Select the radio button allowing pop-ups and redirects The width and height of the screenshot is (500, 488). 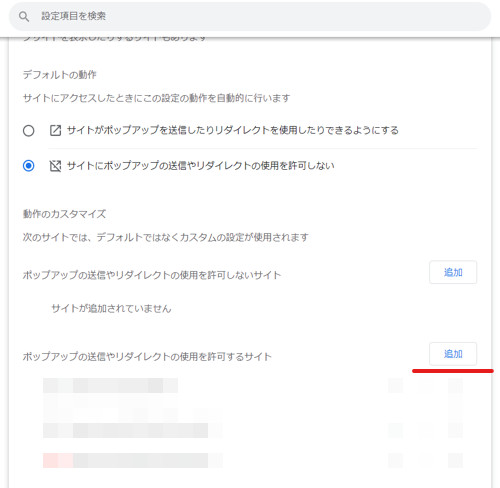(x=29, y=130)
